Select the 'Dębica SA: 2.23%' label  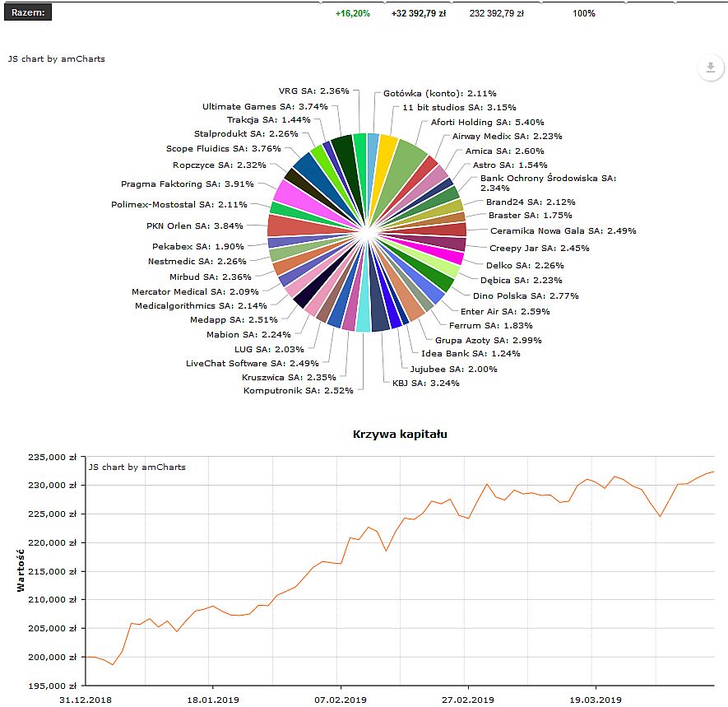pos(522,280)
